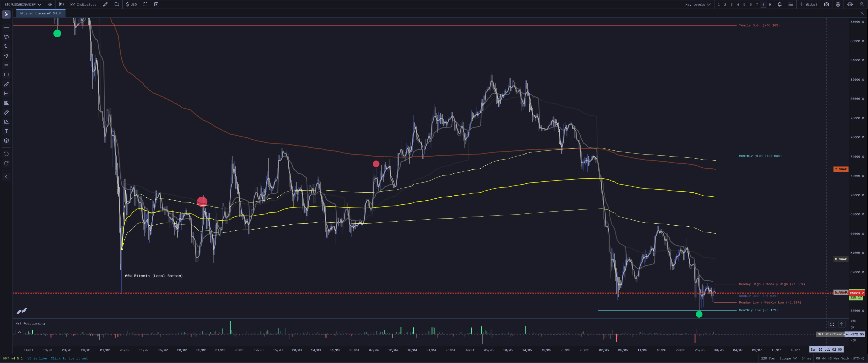Switch to layout 2
The height and width of the screenshot is (363, 868).
tap(725, 4)
